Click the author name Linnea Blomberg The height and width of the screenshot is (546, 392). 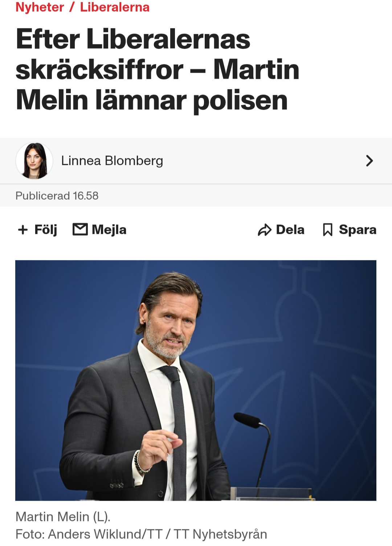[x=112, y=161]
